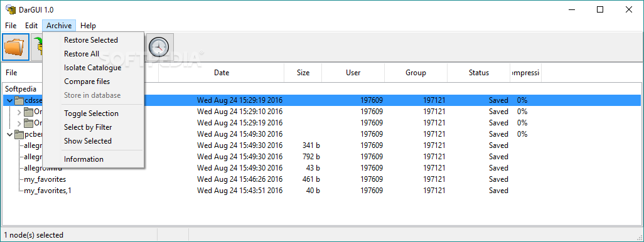Open the File menu
Viewport: 644px width, 242px height.
tap(11, 26)
